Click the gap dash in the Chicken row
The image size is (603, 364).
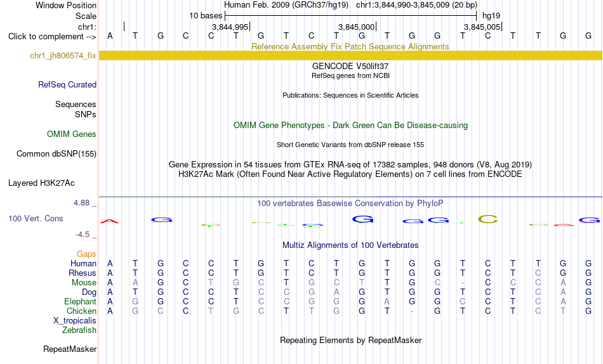pyautogui.click(x=412, y=311)
